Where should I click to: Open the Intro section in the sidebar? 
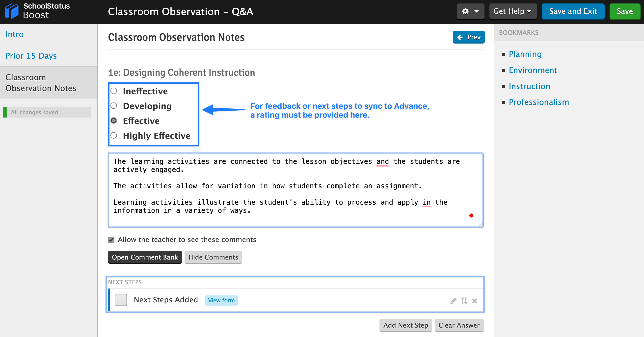15,34
